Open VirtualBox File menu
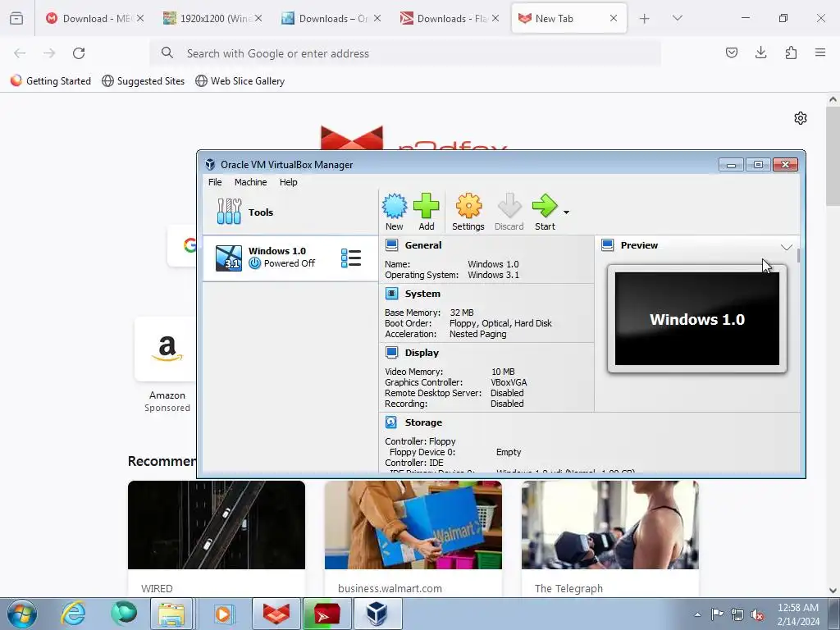 215,182
